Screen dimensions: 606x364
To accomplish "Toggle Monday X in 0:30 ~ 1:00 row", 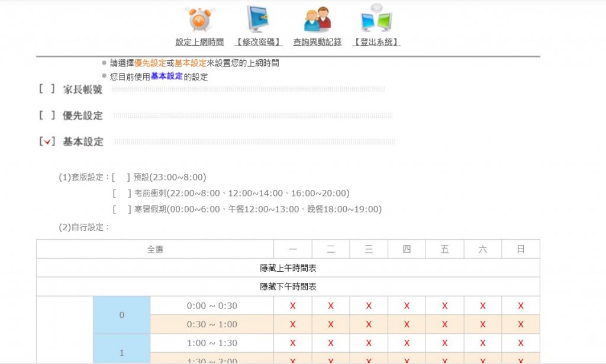I will pyautogui.click(x=292, y=324).
